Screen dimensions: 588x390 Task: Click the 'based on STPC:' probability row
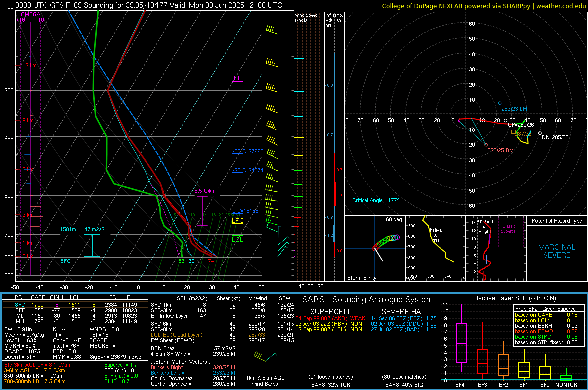pos(546,337)
